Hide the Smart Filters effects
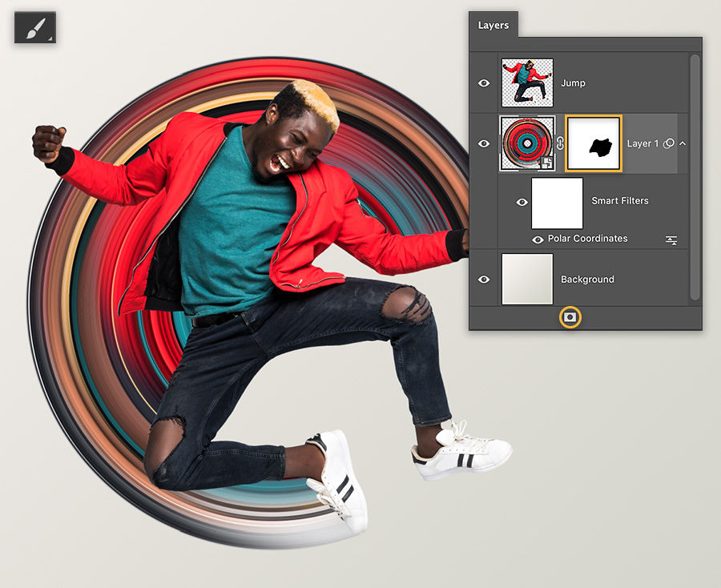Screen dimensions: 721x588 click(522, 201)
